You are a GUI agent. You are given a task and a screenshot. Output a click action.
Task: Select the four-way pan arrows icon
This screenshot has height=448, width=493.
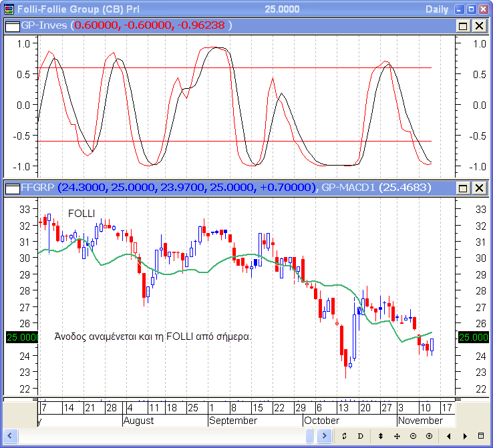click(397, 436)
